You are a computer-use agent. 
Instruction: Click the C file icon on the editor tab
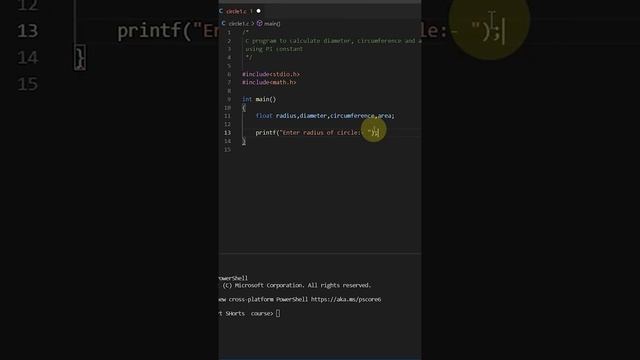(x=221, y=11)
